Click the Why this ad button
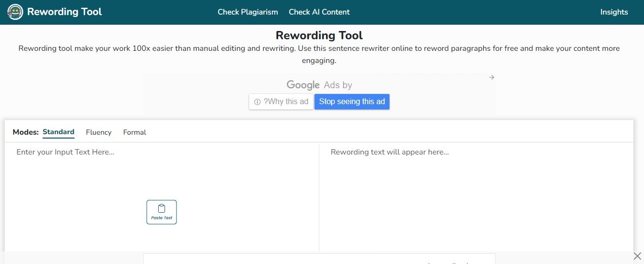Image resolution: width=644 pixels, height=264 pixels. point(281,102)
